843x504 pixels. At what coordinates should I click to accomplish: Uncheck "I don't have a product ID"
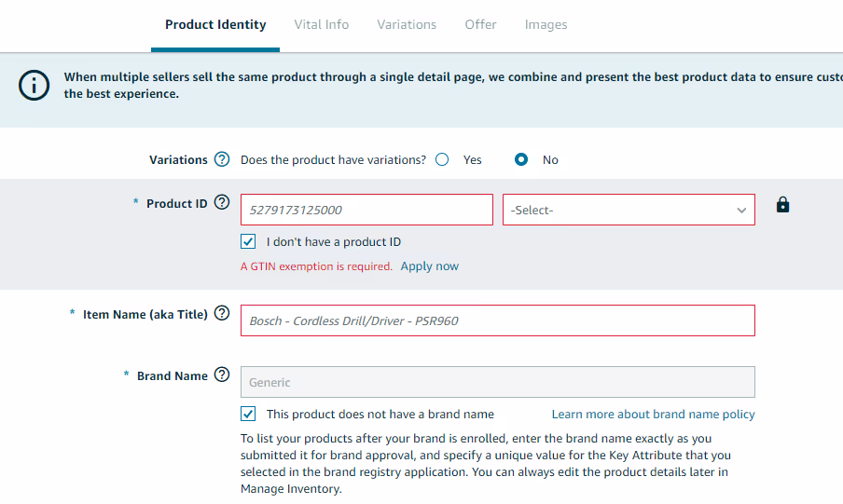click(248, 241)
